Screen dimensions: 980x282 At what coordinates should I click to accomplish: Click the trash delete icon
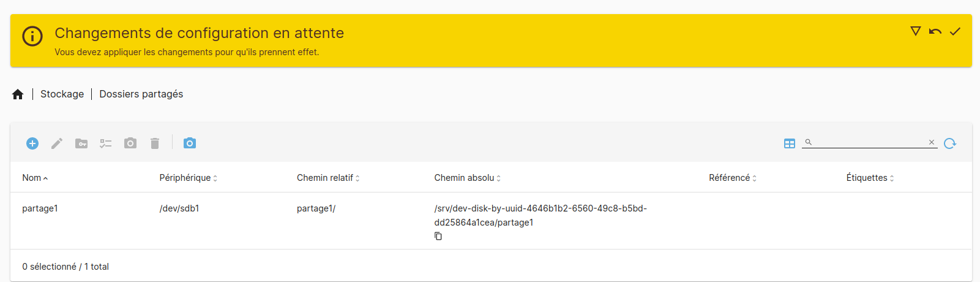point(155,143)
